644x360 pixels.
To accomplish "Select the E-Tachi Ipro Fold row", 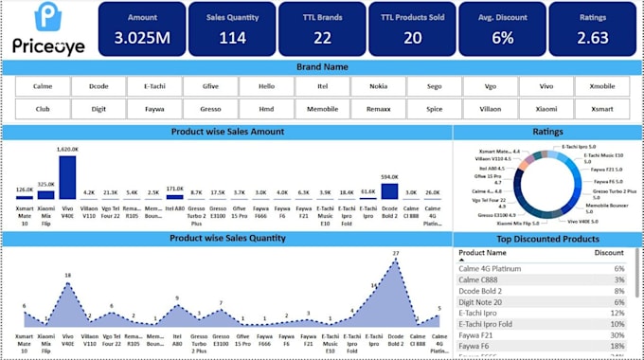I will click(x=542, y=324).
